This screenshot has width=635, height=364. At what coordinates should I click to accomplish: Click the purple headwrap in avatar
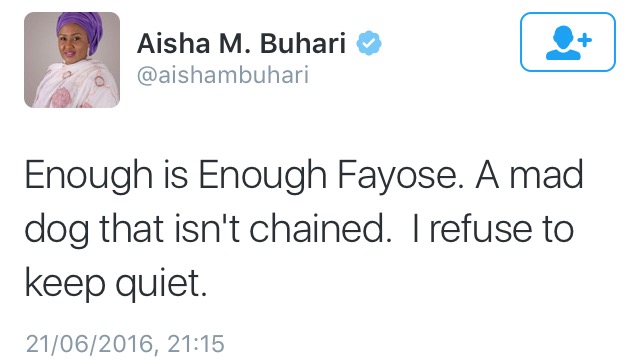[x=80, y=28]
